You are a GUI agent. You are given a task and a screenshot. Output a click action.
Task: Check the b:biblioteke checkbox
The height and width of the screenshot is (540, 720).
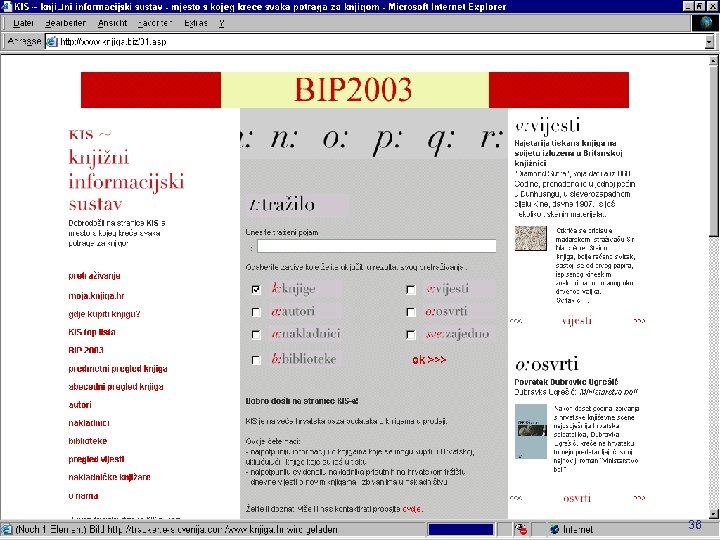[x=256, y=360]
